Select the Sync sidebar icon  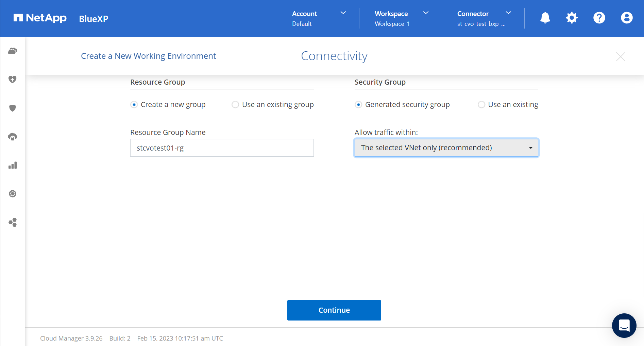pos(13,194)
